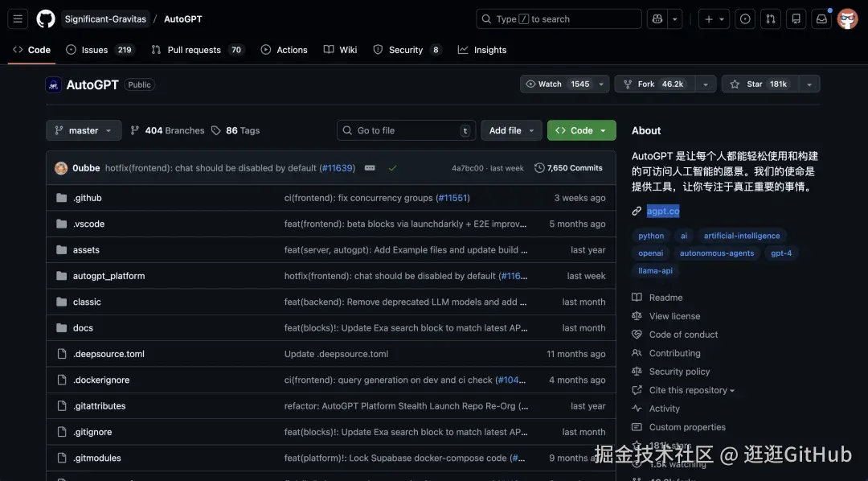
Task: Click the GitHub logo icon
Action: tap(46, 19)
